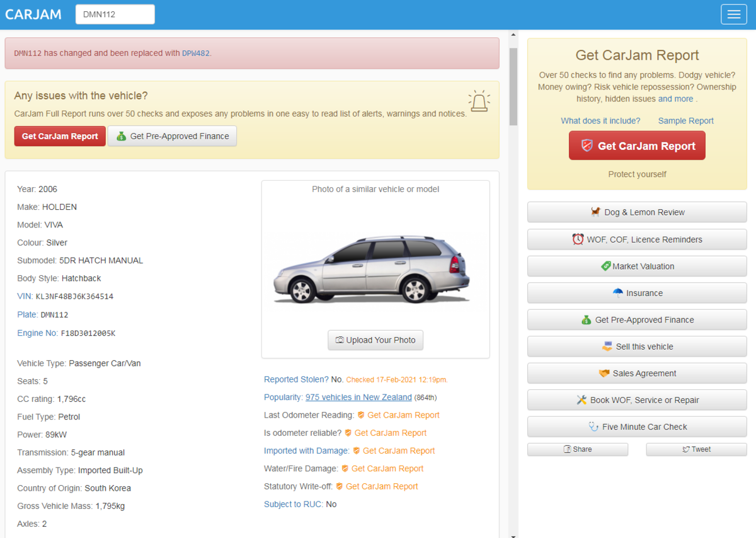Click the 'and more' link in sidebar
The image size is (756, 538).
675,99
